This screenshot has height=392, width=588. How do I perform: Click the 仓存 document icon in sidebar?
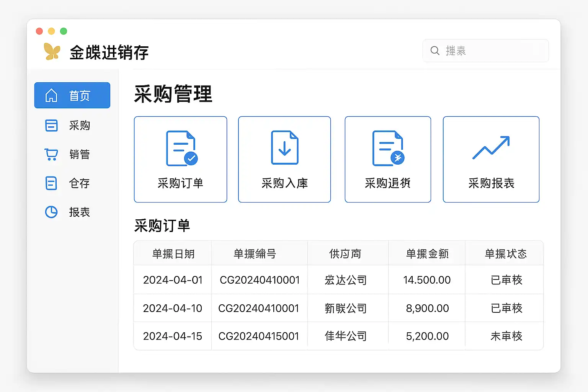[x=51, y=183]
